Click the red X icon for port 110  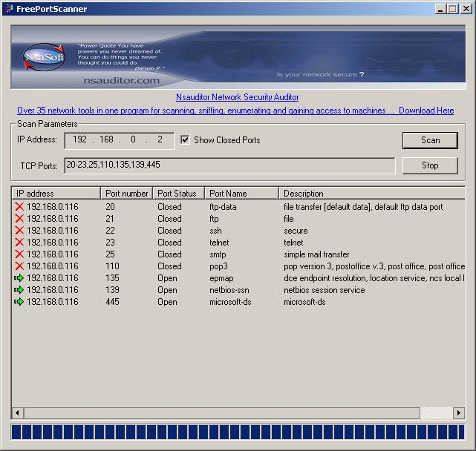(x=19, y=266)
